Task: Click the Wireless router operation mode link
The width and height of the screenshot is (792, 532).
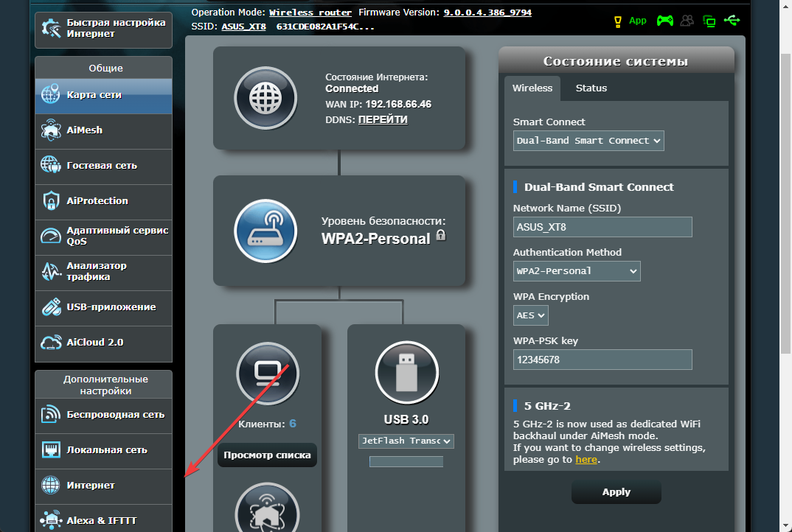Action: 310,13
